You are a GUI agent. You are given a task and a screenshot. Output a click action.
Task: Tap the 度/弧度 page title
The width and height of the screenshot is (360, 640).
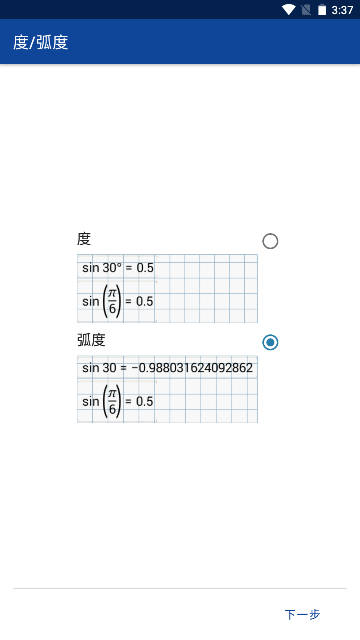[40, 42]
